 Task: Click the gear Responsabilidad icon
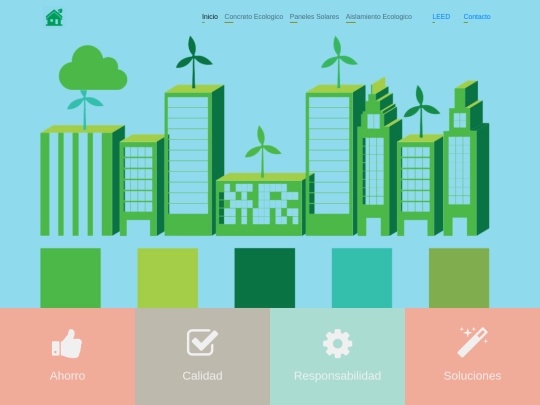(338, 343)
